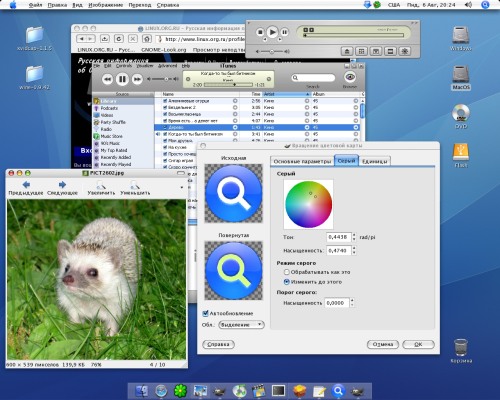Click the eject icon in the media player

tap(347, 51)
